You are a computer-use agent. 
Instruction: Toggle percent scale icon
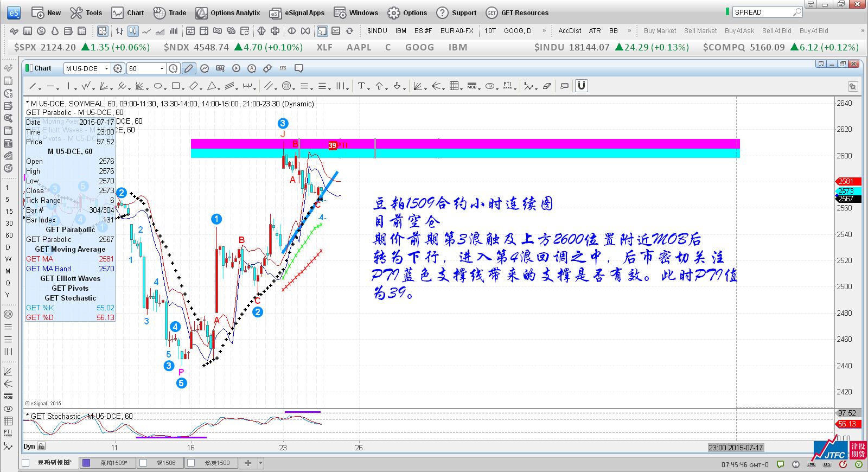231,31
